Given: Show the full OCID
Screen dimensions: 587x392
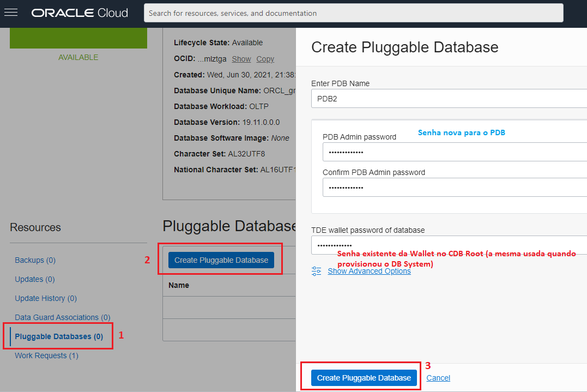Looking at the screenshot, I should [241, 59].
